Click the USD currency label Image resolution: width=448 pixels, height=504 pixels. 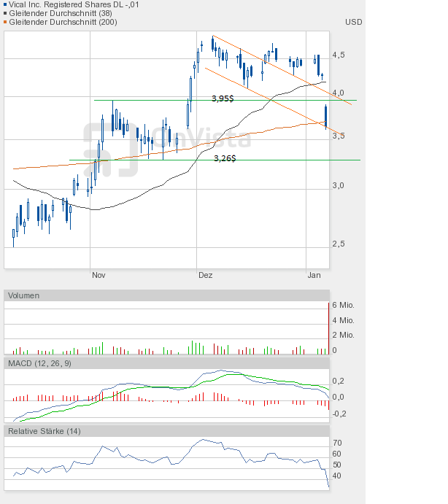point(353,22)
